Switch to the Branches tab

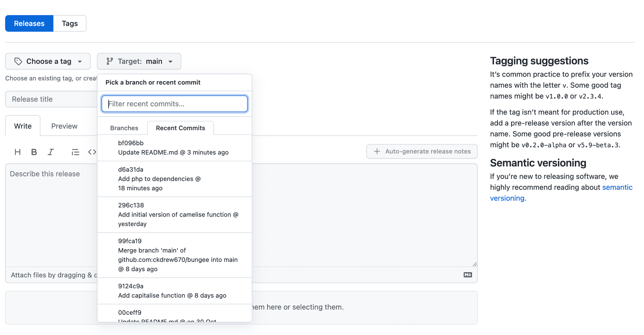click(124, 128)
